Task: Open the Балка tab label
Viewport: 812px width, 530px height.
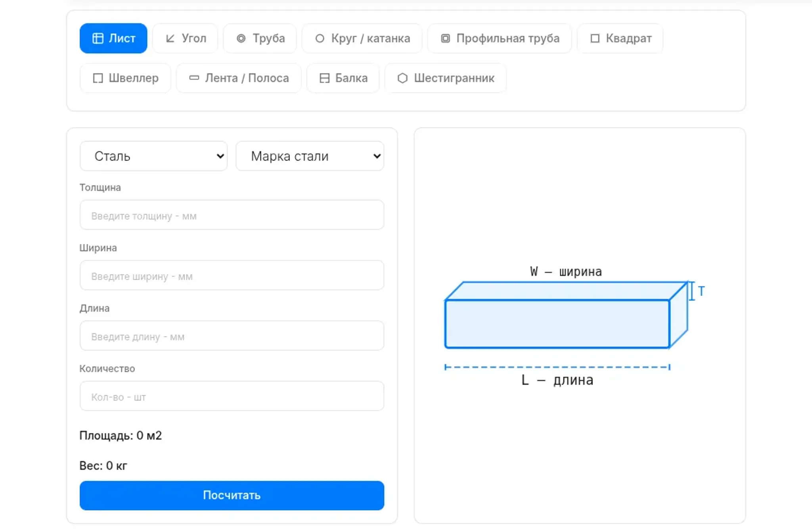Action: 351,78
